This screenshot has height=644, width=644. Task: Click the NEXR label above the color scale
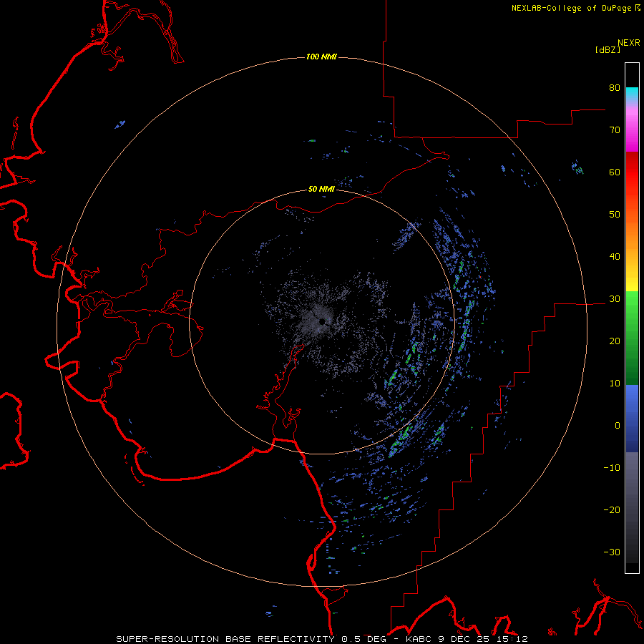pos(629,43)
